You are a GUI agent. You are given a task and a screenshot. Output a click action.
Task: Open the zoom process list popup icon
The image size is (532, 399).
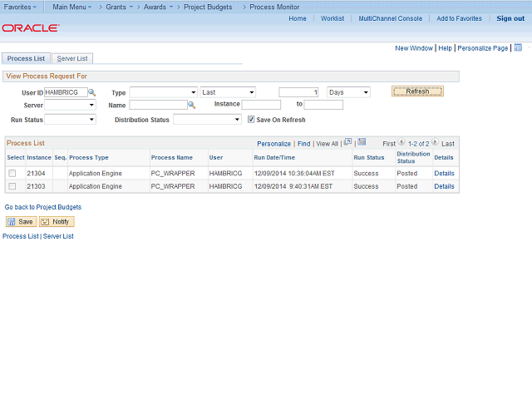347,142
